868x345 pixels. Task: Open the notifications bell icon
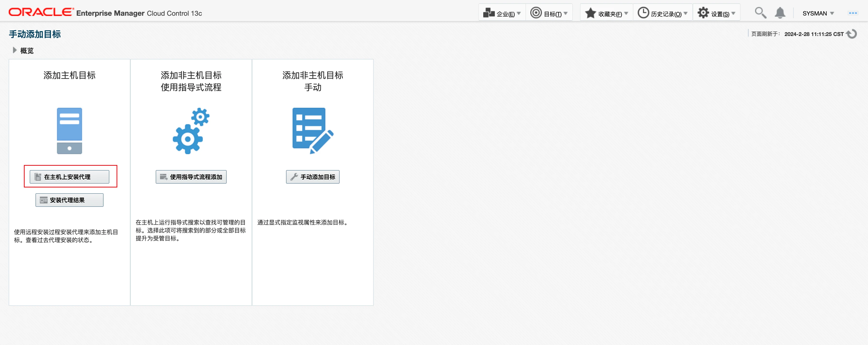[780, 13]
